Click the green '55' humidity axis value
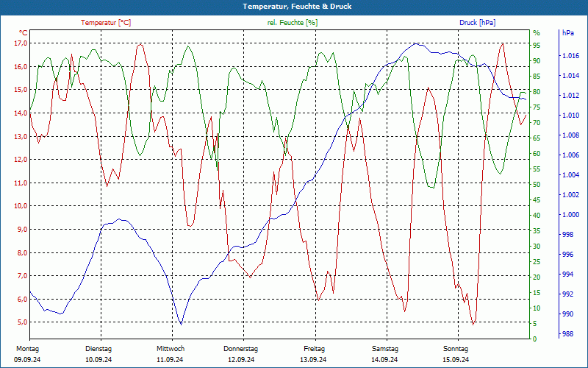Screen dimensions: 588x368 click(x=537, y=169)
